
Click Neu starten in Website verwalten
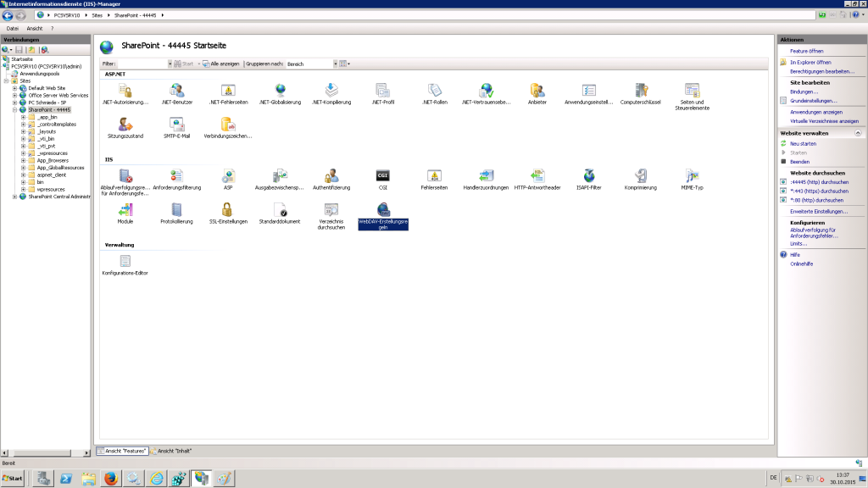(803, 144)
